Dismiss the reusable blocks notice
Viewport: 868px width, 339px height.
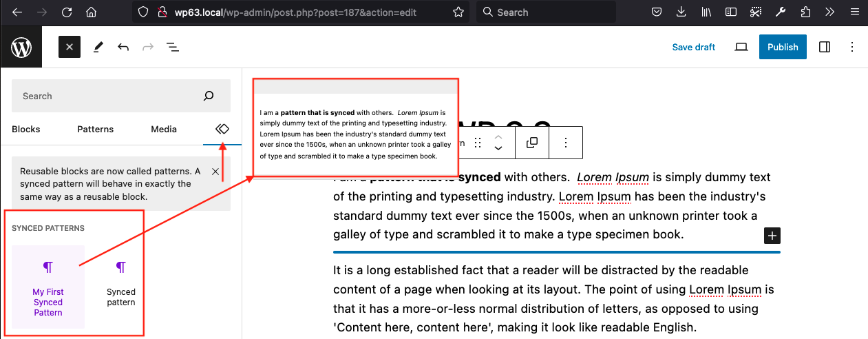[x=215, y=171]
